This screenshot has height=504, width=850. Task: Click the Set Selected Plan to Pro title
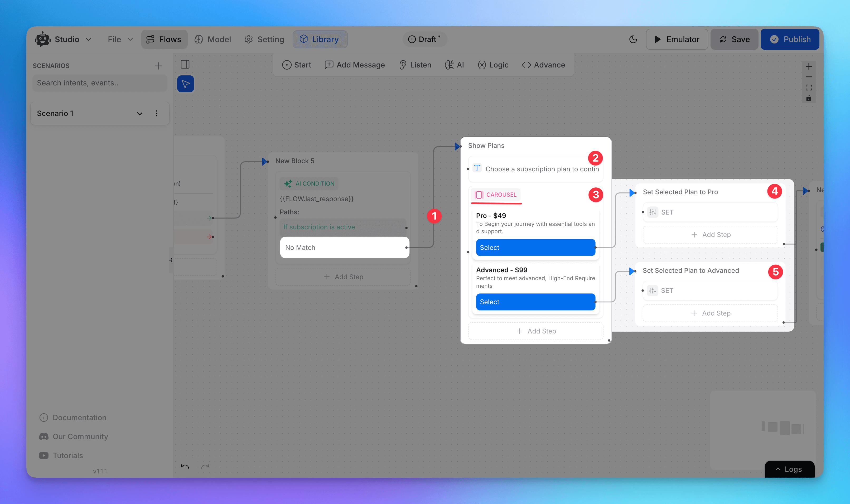click(680, 192)
